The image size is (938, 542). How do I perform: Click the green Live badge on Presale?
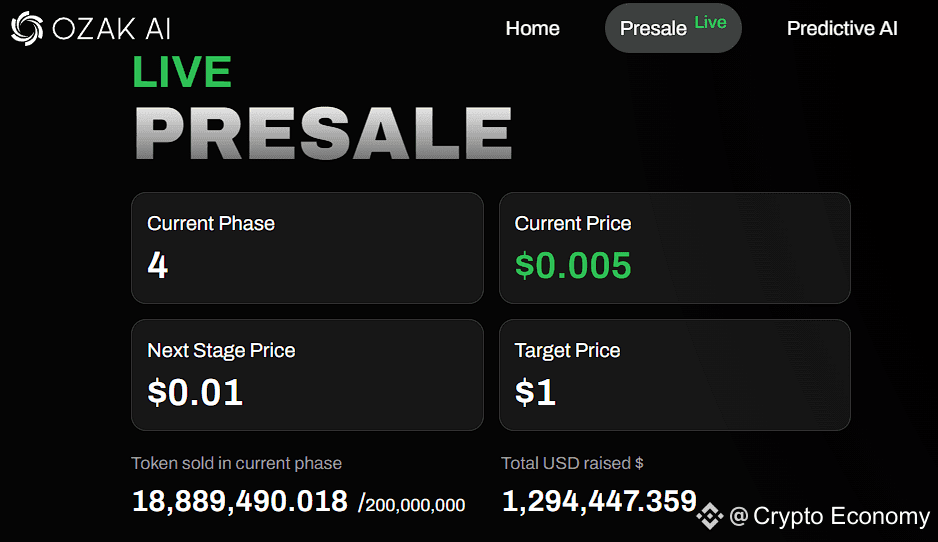pyautogui.click(x=710, y=22)
